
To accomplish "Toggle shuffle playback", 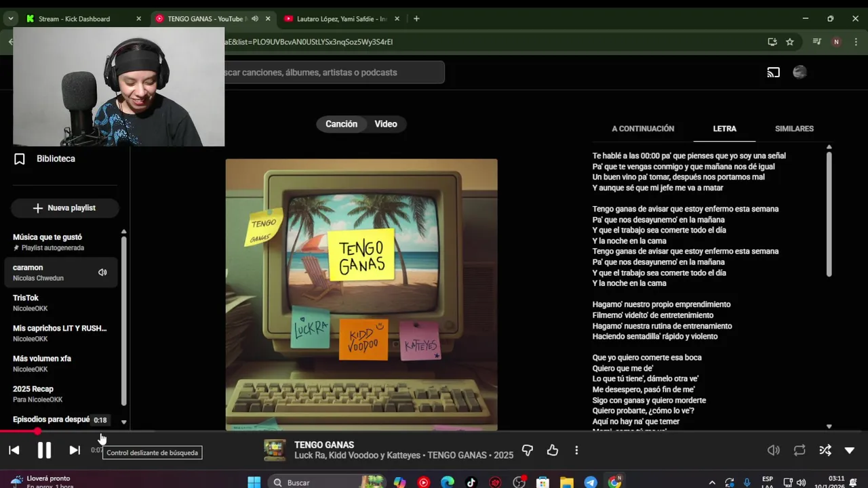I will (x=825, y=450).
